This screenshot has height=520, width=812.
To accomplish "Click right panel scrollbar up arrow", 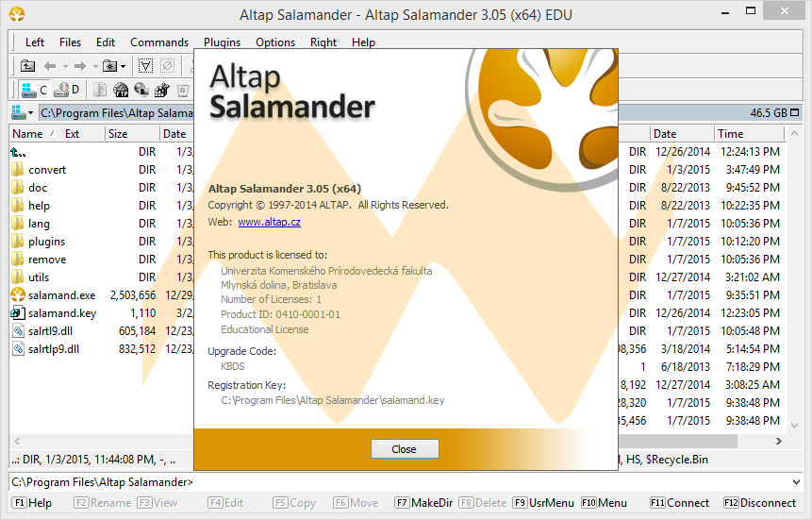I will tap(794, 134).
